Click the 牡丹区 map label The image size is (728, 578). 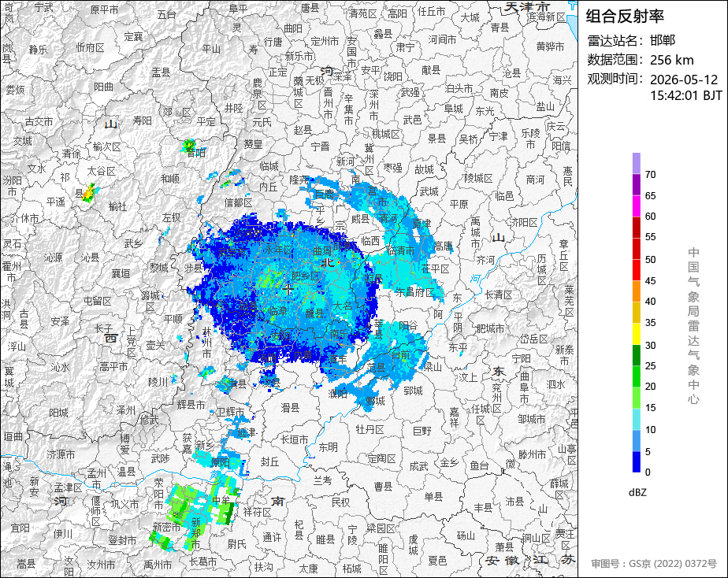coord(370,429)
